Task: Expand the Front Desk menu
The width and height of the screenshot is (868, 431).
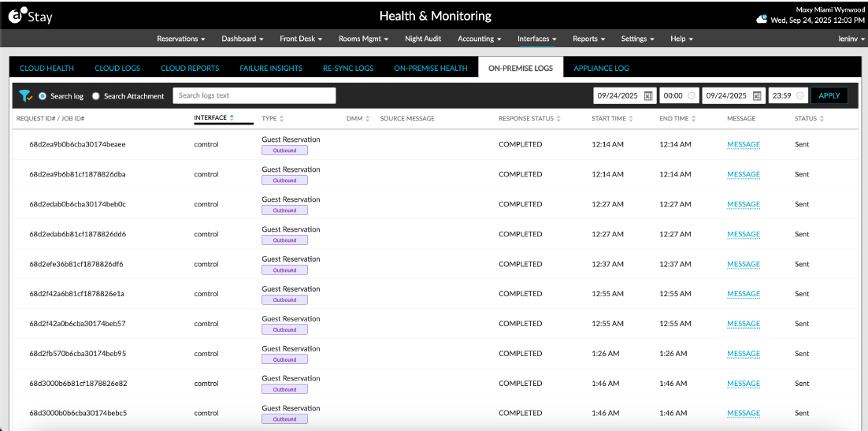Action: coord(301,39)
